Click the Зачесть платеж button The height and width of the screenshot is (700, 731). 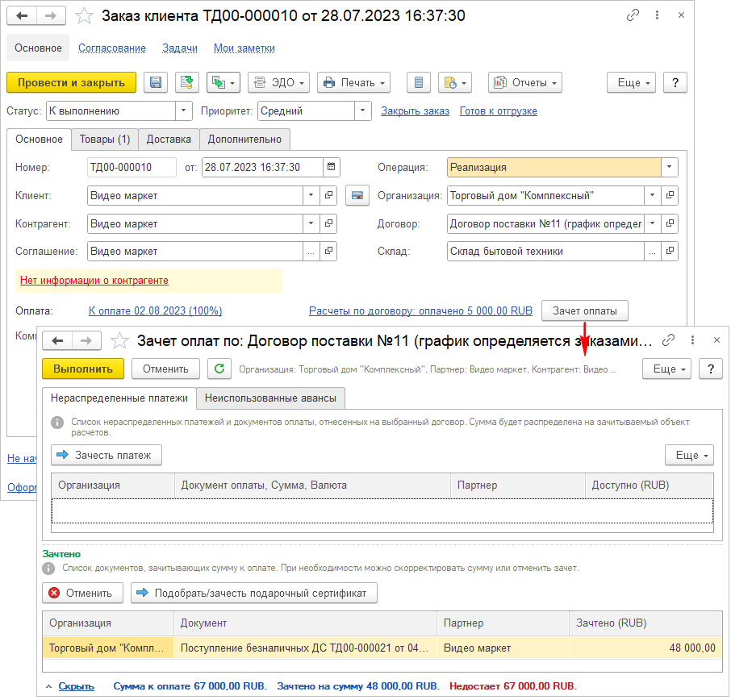(x=107, y=455)
